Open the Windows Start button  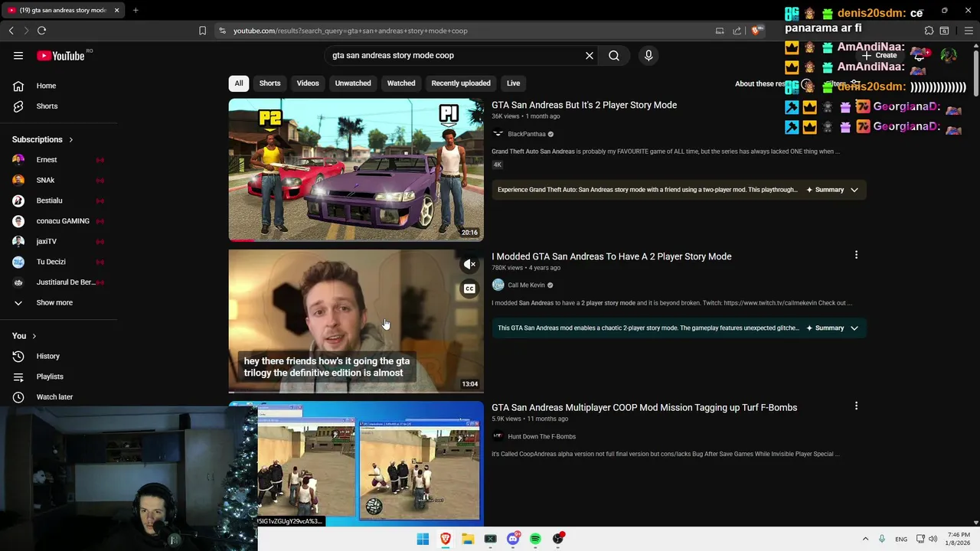click(x=423, y=539)
